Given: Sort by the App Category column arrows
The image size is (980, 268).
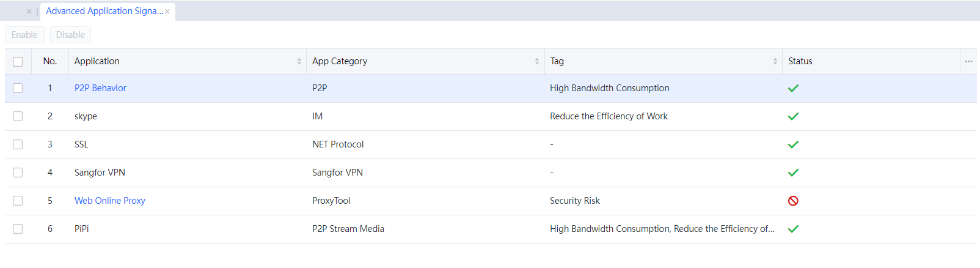Looking at the screenshot, I should [537, 61].
